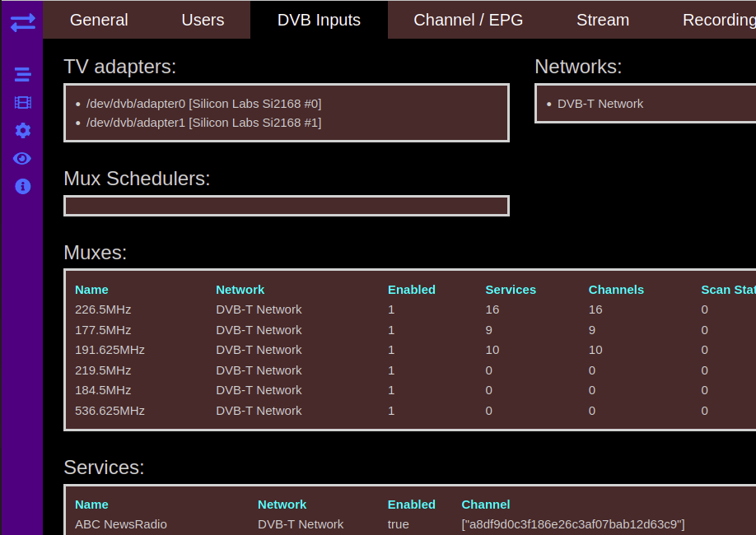Click DVB-T Network in Networks list
This screenshot has width=756, height=535.
coord(600,104)
